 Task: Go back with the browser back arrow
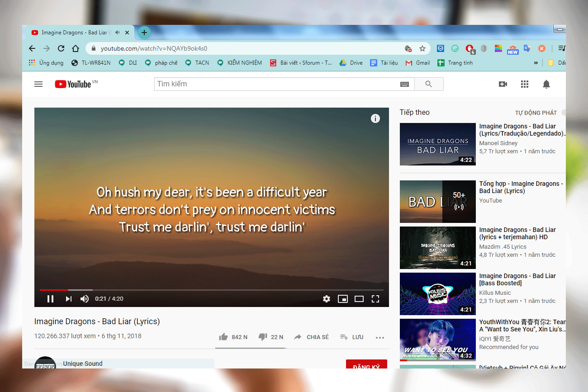[x=32, y=48]
